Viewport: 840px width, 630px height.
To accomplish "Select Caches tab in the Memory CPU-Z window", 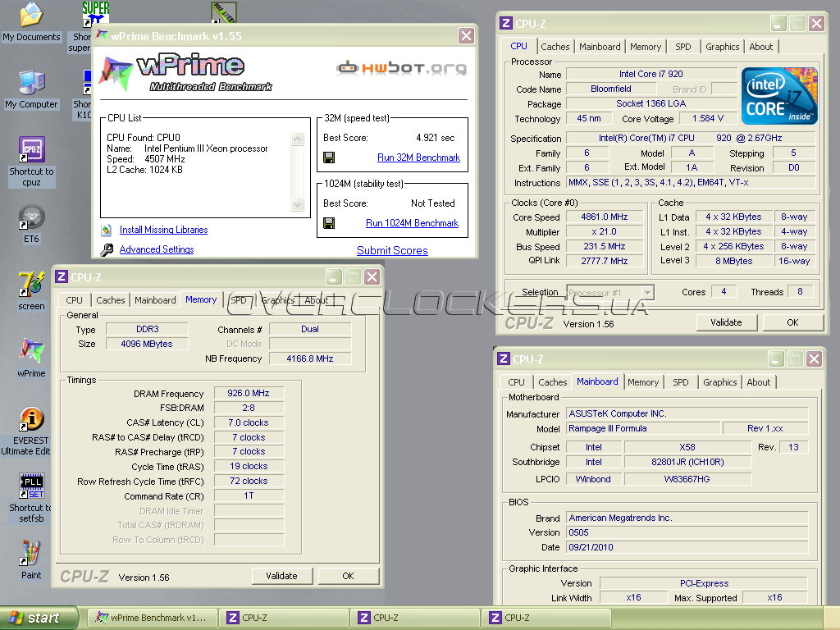I will [x=111, y=300].
